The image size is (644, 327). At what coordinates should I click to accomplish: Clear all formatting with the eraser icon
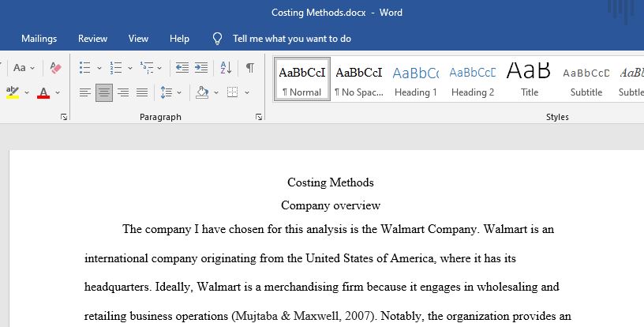tap(55, 67)
